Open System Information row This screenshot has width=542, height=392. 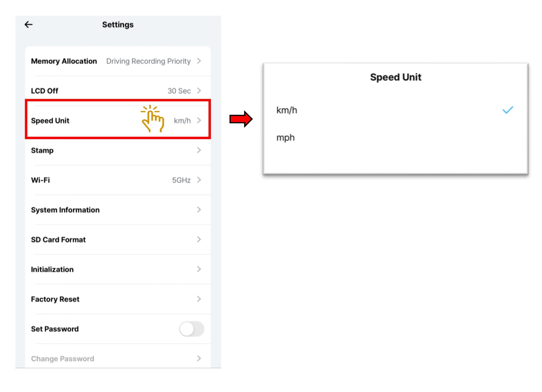[65, 210]
